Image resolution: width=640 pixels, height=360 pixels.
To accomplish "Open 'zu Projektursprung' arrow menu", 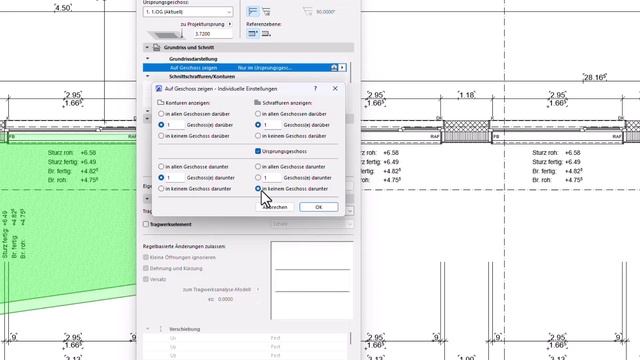I will pyautogui.click(x=230, y=24).
